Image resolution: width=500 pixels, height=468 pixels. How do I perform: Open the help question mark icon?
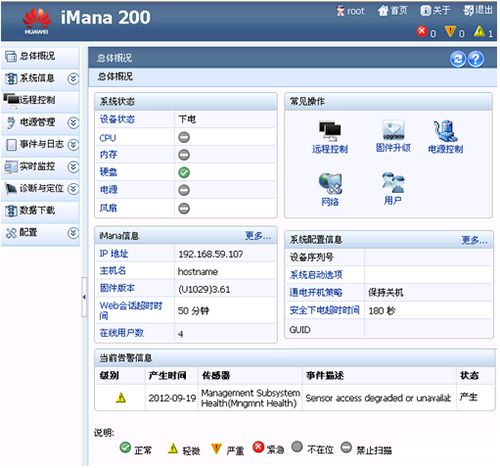(x=476, y=59)
